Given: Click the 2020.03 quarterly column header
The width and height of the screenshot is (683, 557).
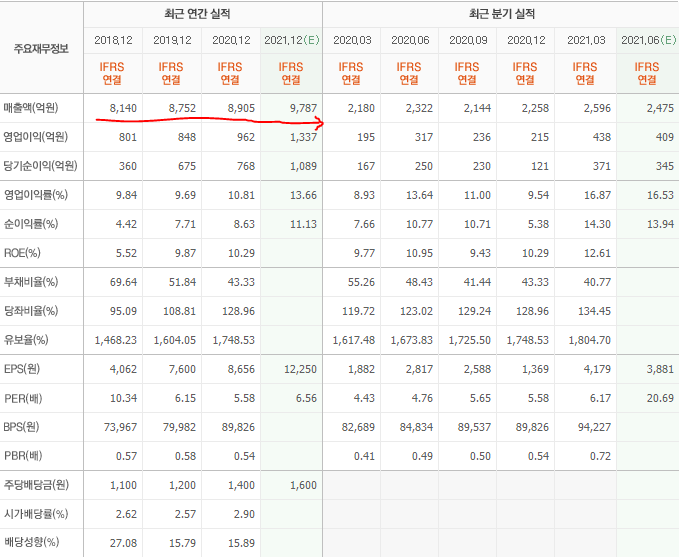Looking at the screenshot, I should point(352,41).
